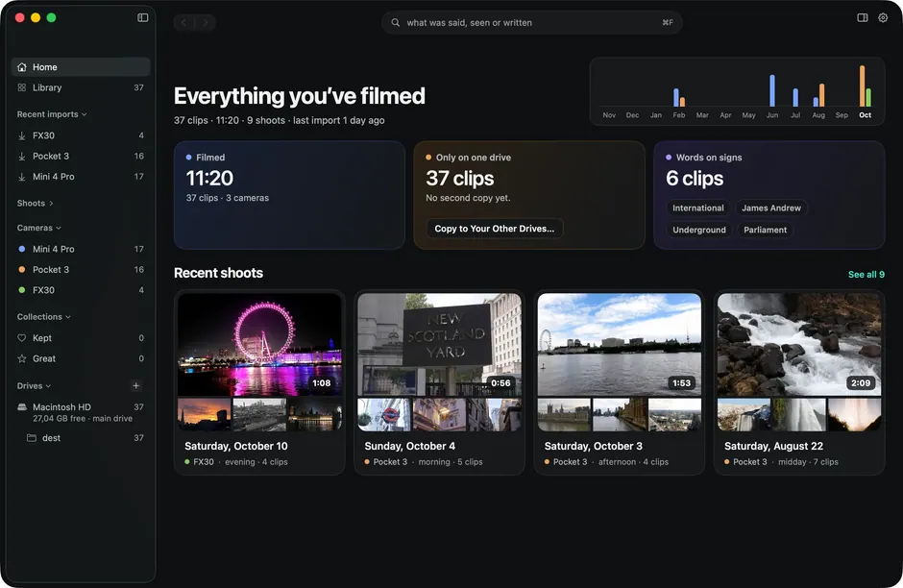903x588 pixels.
Task: Collapse the Drives section
Action: click(x=34, y=386)
